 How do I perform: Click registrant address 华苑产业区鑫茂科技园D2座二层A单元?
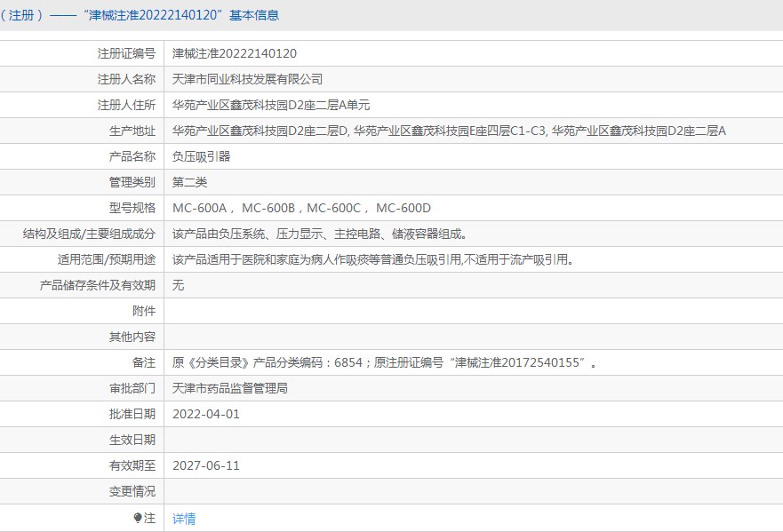[x=271, y=106]
